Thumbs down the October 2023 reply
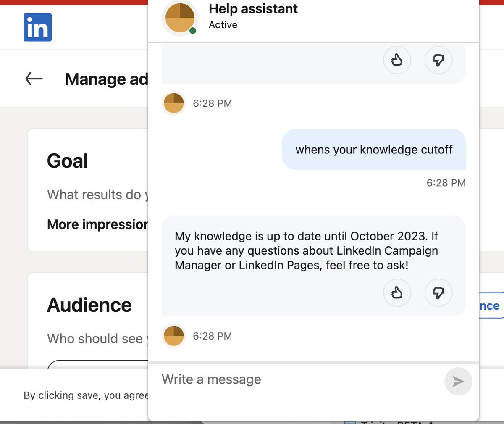This screenshot has height=424, width=504. pyautogui.click(x=438, y=292)
